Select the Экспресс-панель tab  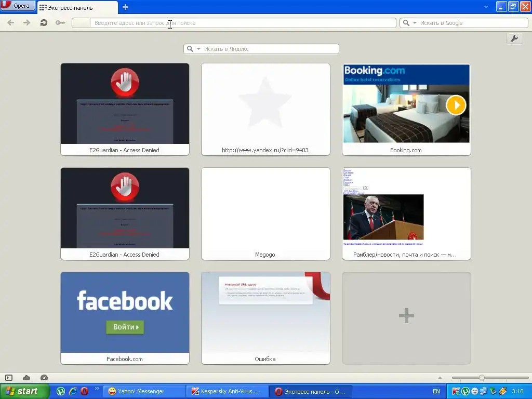[x=77, y=7]
